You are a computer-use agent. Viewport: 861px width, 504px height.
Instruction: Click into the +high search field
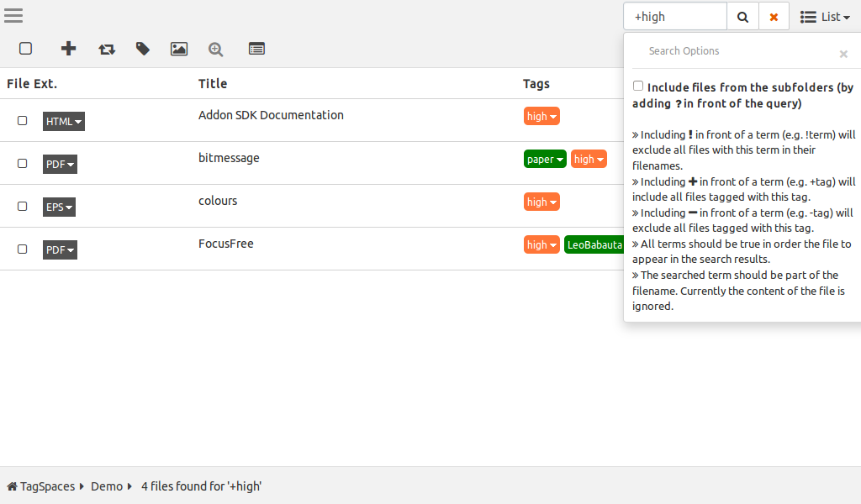[x=674, y=17]
